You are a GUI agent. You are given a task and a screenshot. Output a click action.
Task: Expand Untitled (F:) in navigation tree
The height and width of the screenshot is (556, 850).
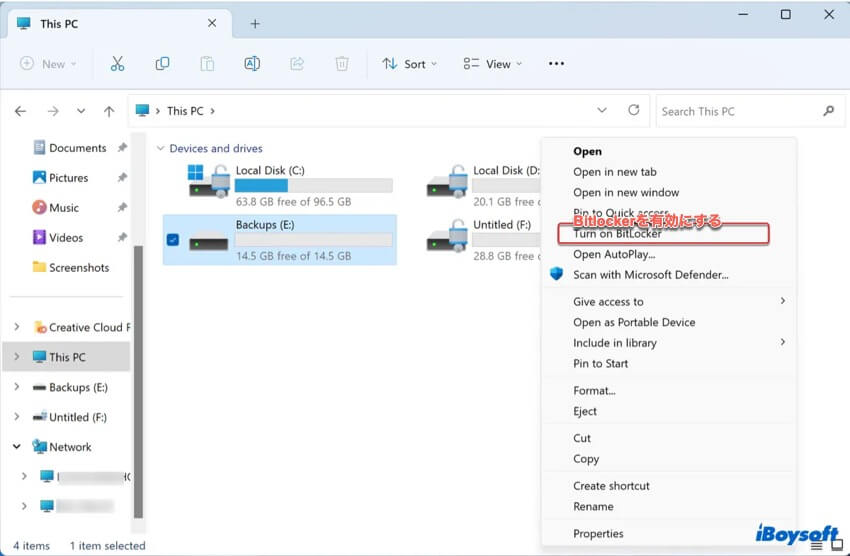pos(17,417)
